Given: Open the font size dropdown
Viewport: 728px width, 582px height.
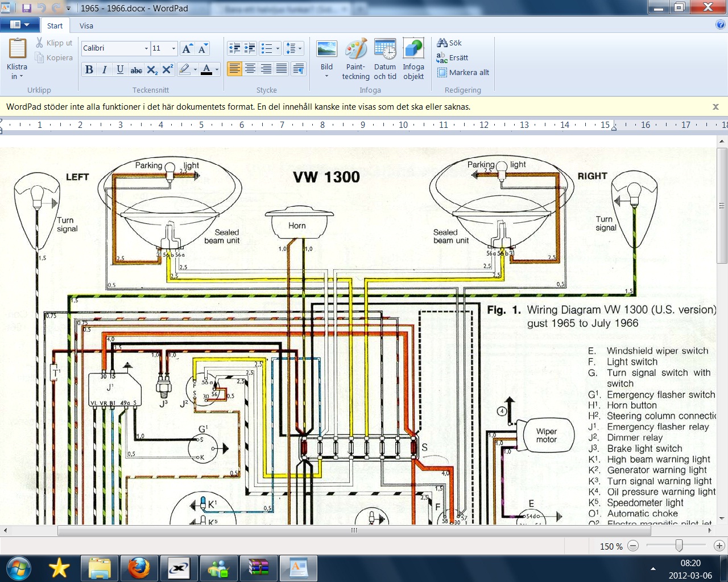Looking at the screenshot, I should point(173,49).
